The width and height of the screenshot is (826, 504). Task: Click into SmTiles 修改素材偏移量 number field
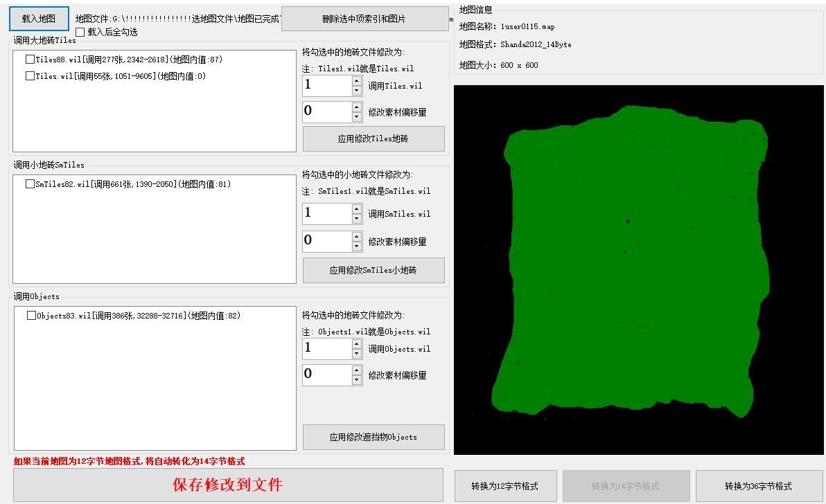pyautogui.click(x=326, y=241)
